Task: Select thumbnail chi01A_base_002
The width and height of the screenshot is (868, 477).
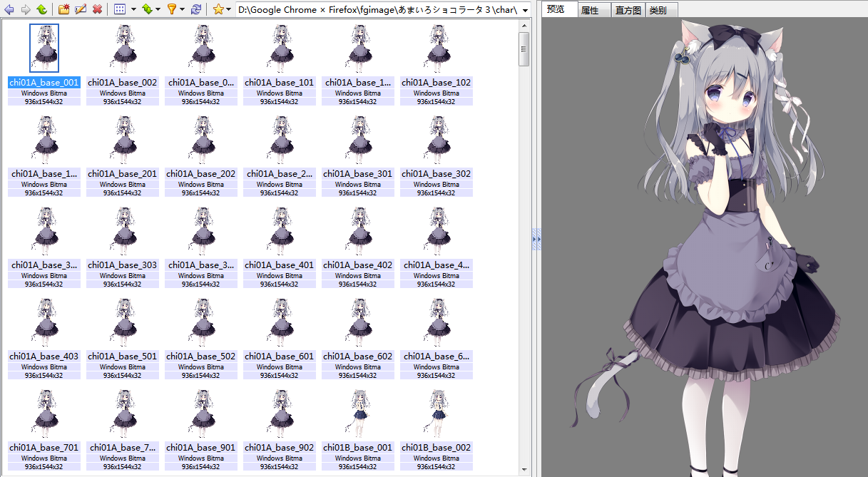Action: 123,48
